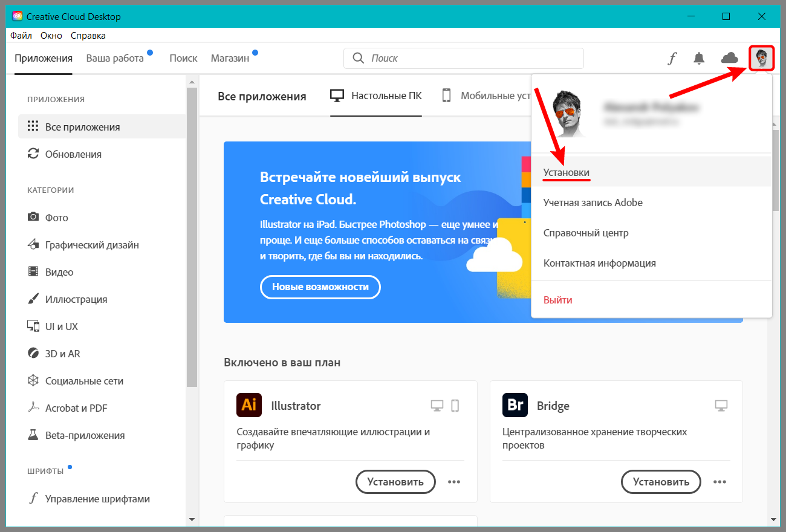Install Bridge
Image resolution: width=786 pixels, height=532 pixels.
click(x=661, y=482)
